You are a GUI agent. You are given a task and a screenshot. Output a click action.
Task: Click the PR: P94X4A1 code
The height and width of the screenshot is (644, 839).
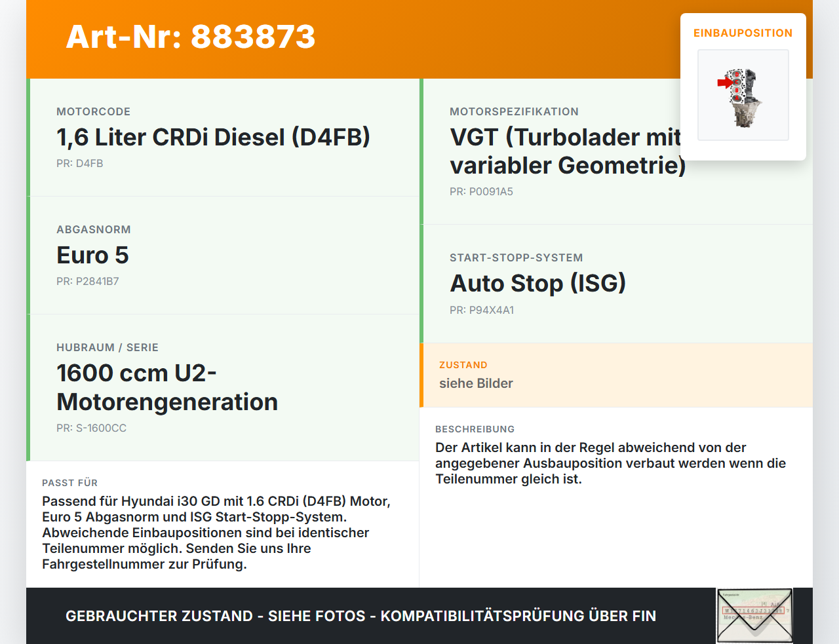pos(482,310)
